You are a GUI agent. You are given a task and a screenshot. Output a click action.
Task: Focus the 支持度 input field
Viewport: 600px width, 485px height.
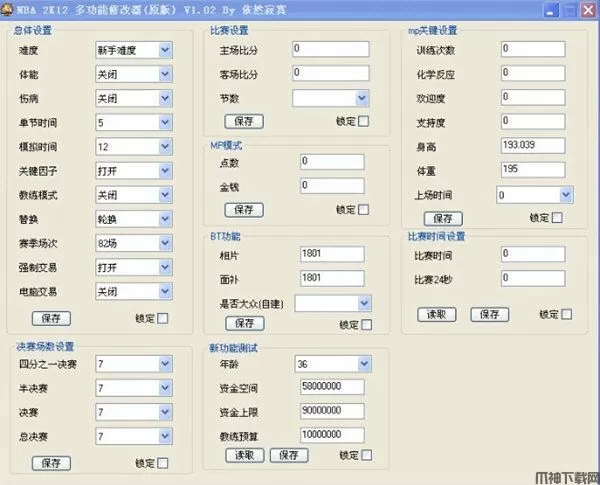point(533,122)
